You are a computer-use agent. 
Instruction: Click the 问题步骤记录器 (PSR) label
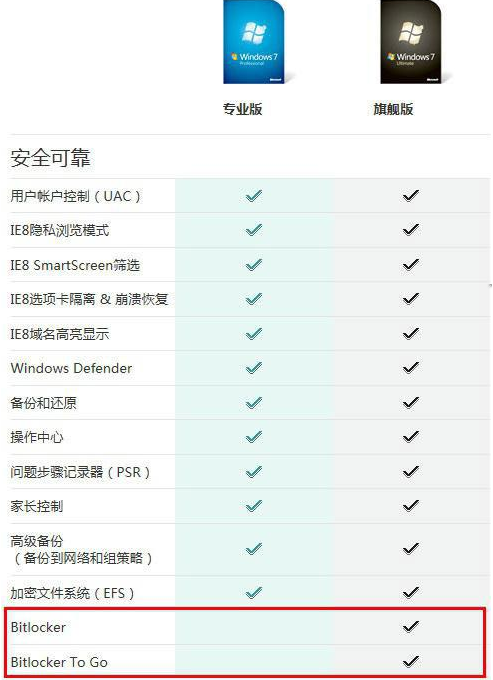(80, 471)
